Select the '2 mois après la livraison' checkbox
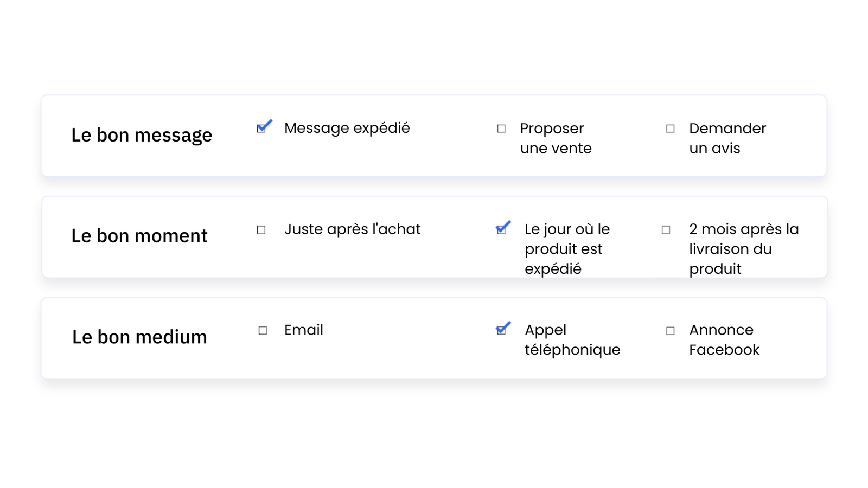The width and height of the screenshot is (868, 488). pos(666,230)
